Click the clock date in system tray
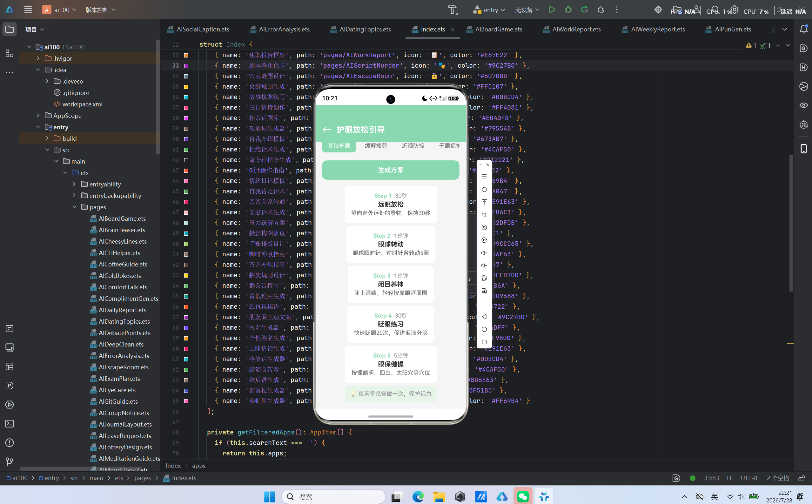This screenshot has height=504, width=812. pos(779,497)
